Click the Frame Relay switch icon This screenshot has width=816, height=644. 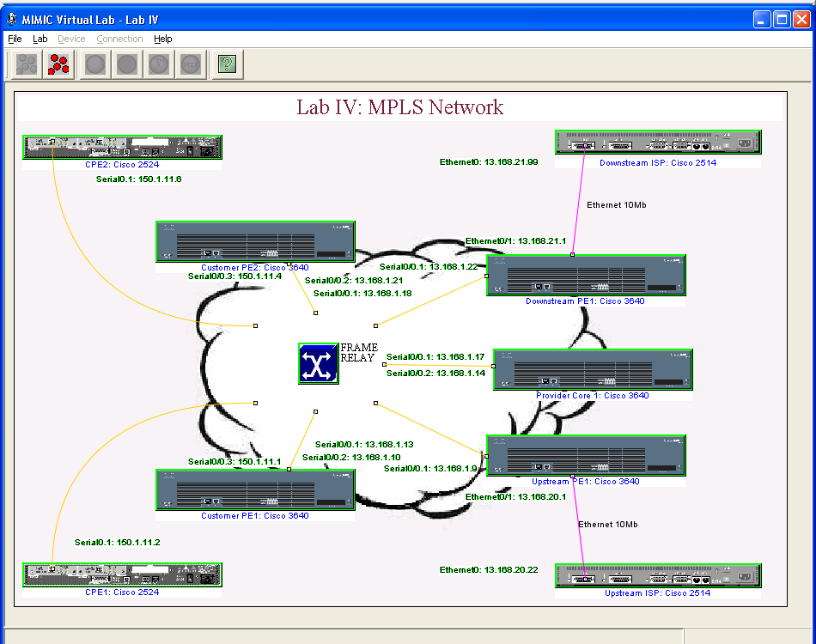pos(317,363)
